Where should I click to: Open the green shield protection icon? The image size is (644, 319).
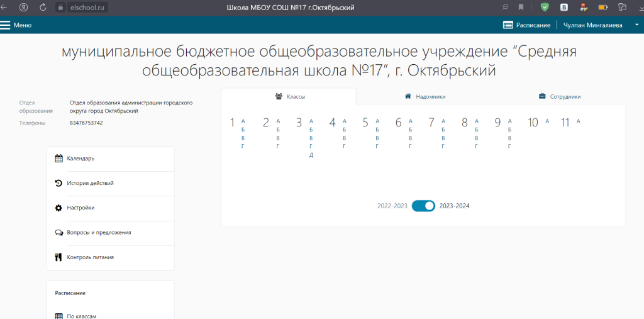(x=545, y=7)
